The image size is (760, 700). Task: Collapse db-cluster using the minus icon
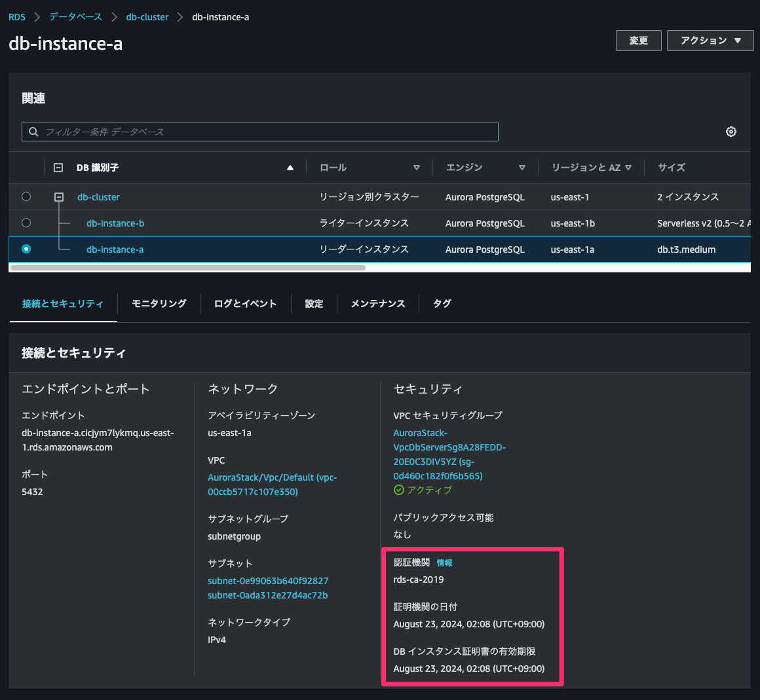[58, 196]
